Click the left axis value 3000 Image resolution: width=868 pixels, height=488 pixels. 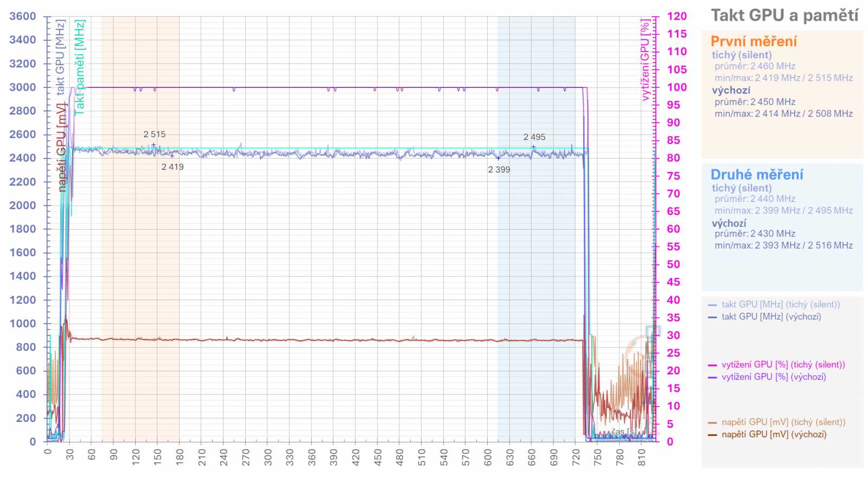point(23,87)
